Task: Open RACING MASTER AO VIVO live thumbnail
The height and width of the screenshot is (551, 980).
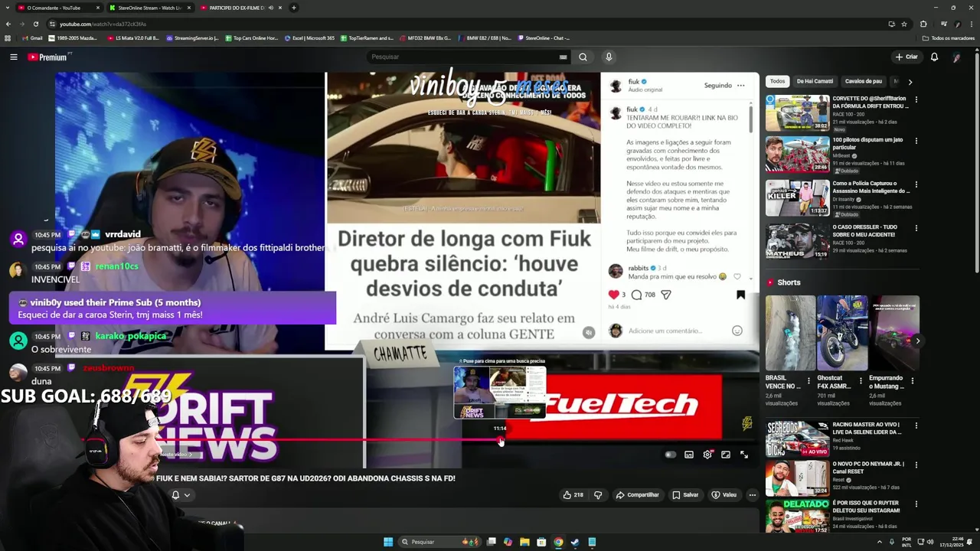Action: tap(797, 439)
